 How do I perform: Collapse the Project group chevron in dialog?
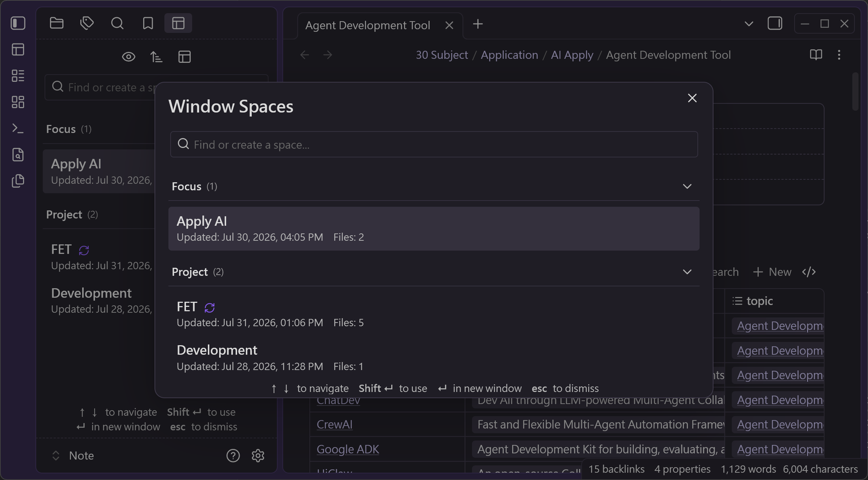[x=687, y=272]
